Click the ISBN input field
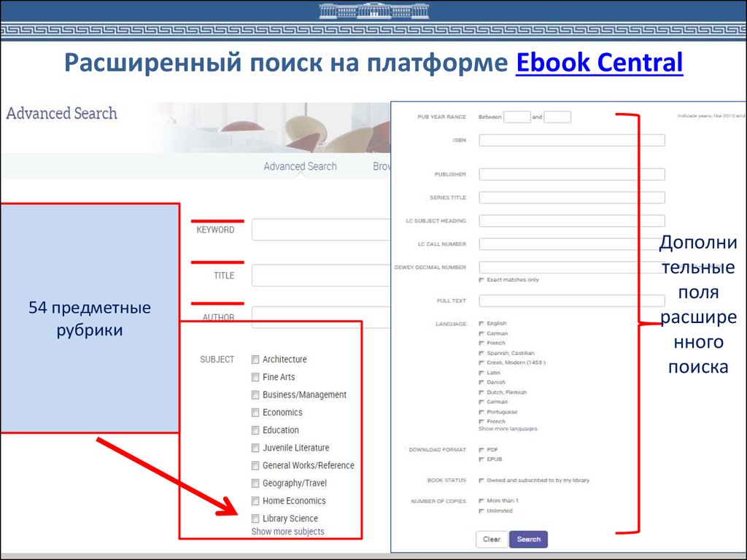Viewport: 747px width, 560px height. [x=572, y=140]
